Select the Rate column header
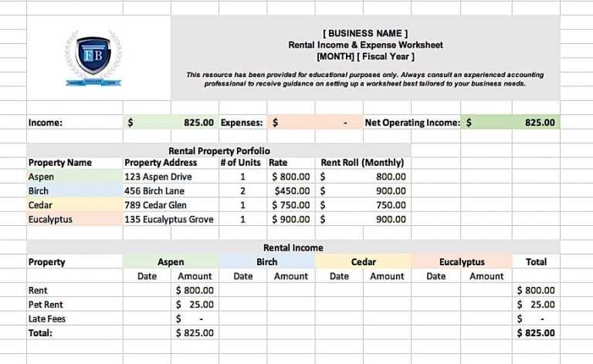The width and height of the screenshot is (593, 364). (291, 163)
